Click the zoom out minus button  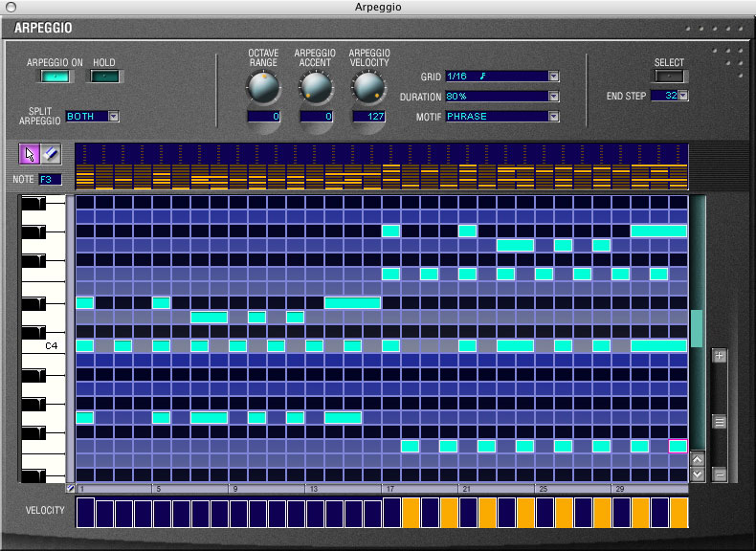pyautogui.click(x=720, y=474)
